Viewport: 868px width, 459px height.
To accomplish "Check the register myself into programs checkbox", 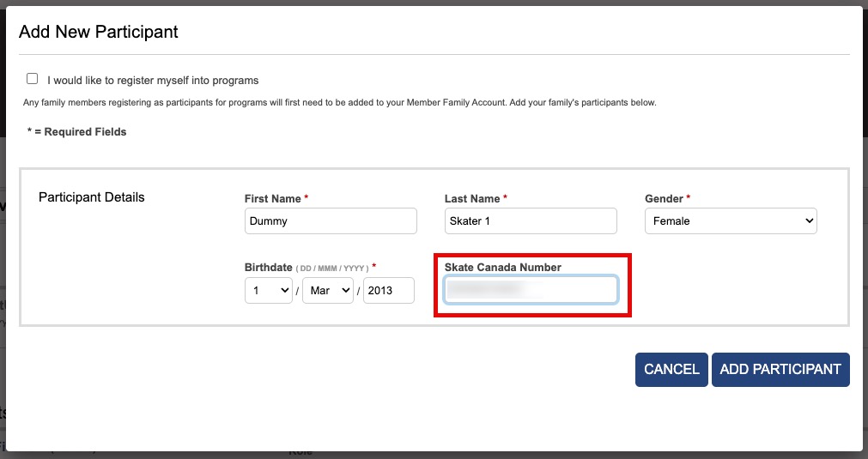I will pyautogui.click(x=32, y=79).
